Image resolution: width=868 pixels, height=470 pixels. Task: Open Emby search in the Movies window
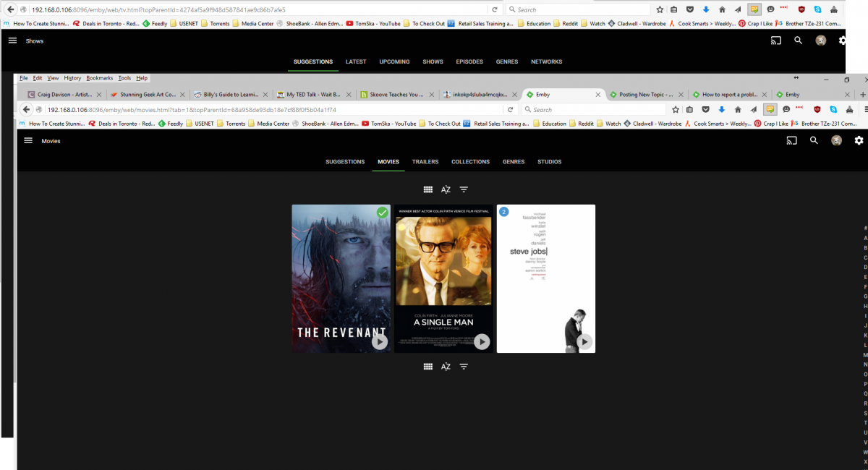[x=814, y=141]
